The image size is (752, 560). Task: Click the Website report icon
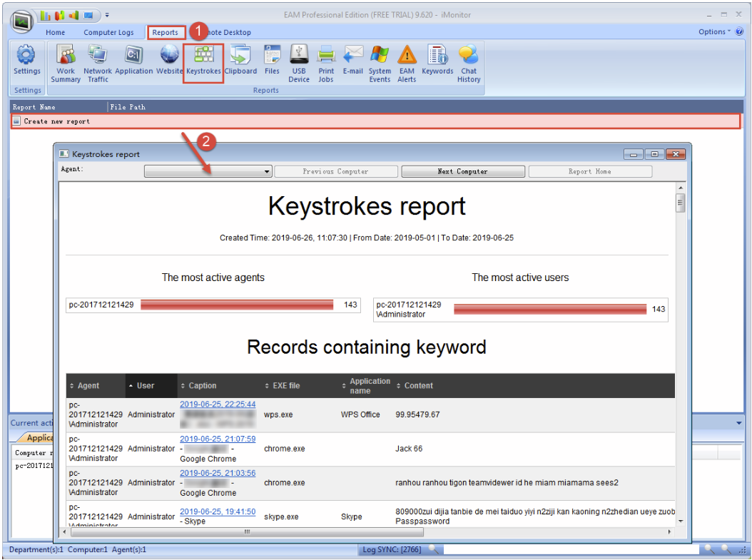[170, 63]
